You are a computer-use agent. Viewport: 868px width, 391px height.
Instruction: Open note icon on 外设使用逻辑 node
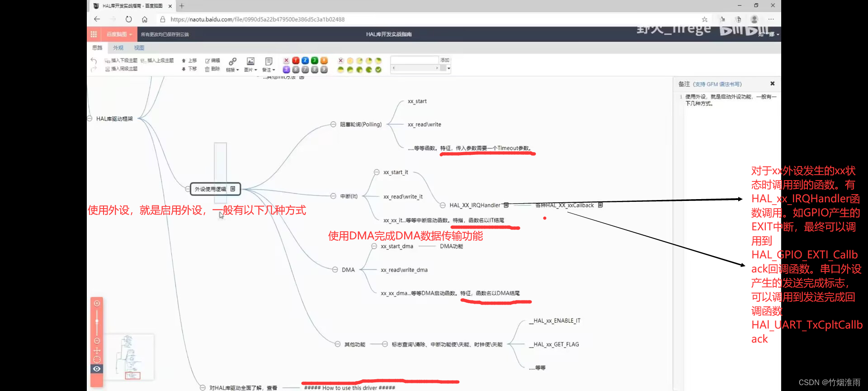point(233,189)
